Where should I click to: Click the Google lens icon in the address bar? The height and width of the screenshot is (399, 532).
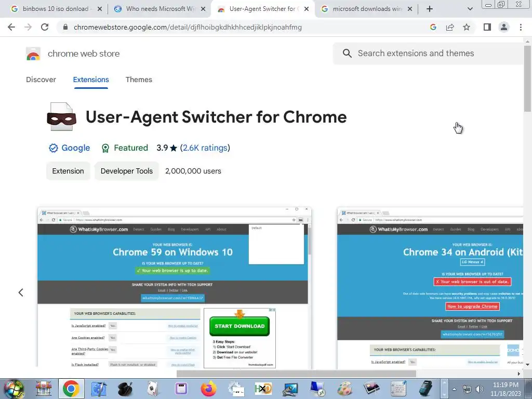pyautogui.click(x=433, y=27)
